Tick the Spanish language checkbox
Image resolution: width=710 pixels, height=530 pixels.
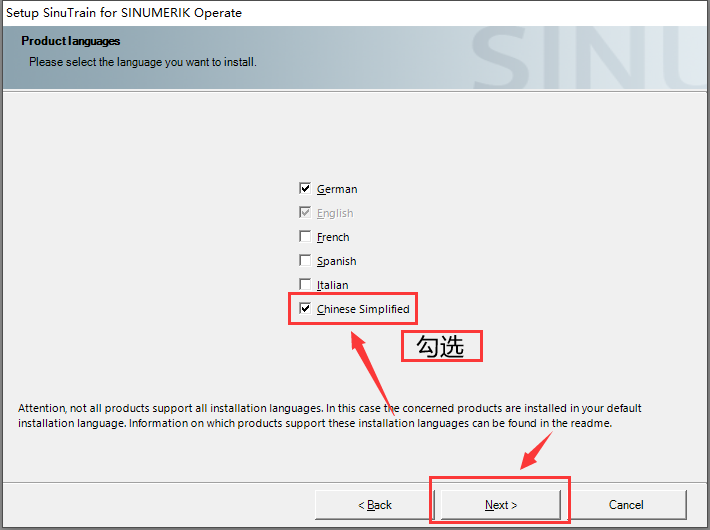pyautogui.click(x=305, y=260)
